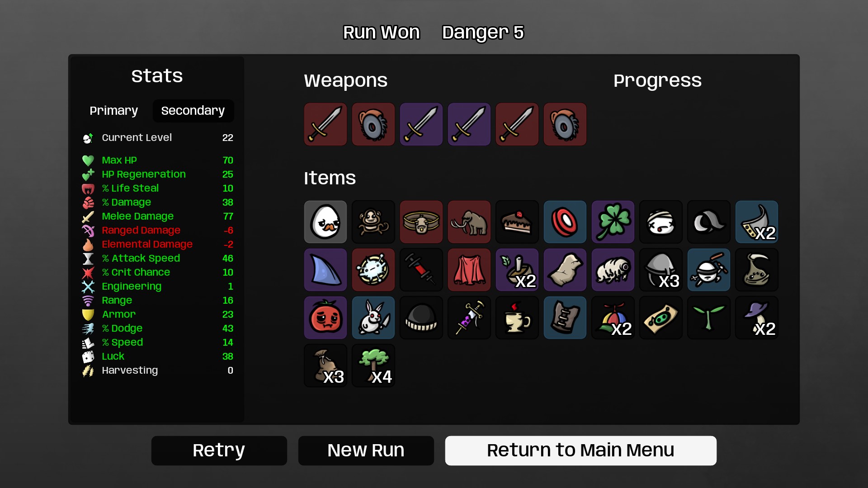Viewport: 868px width, 488px height.
Task: Click the cake slice item icon
Action: pyautogui.click(x=517, y=222)
